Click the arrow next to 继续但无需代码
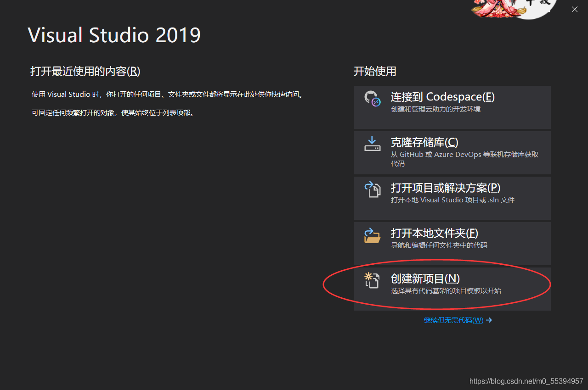The width and height of the screenshot is (588, 390). click(x=489, y=320)
